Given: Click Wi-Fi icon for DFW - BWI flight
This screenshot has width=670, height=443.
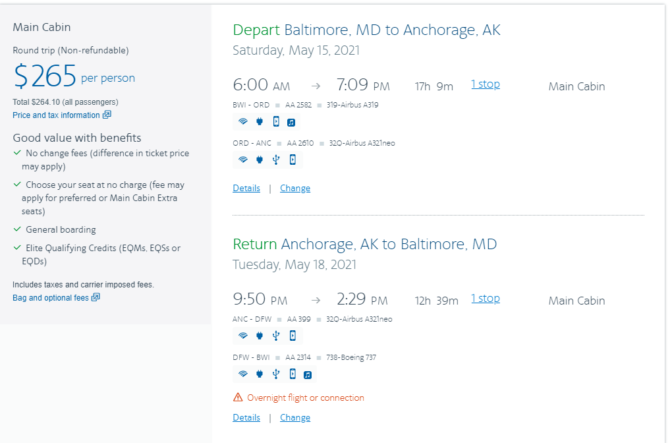Looking at the screenshot, I should coord(242,374).
